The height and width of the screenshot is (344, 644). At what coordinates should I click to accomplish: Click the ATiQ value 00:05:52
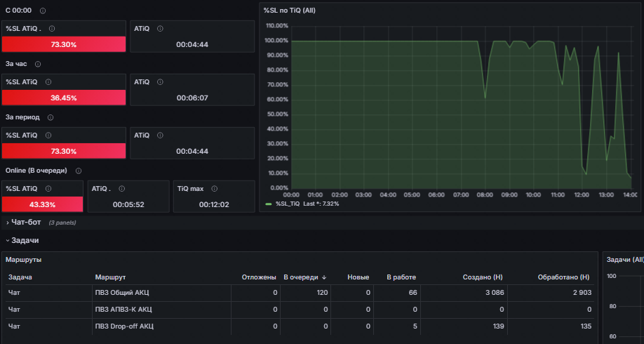(128, 204)
